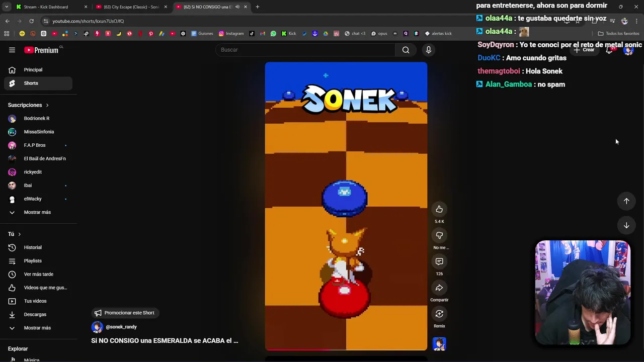This screenshot has width=644, height=362.
Task: Open the tab search dropdown arrow
Action: (x=6, y=7)
